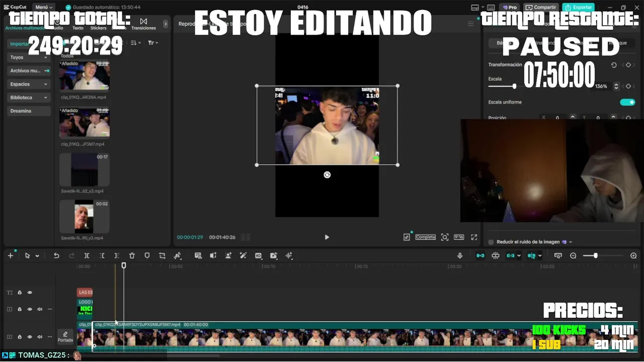
Task: Undo the last edit
Action: [x=56, y=255]
